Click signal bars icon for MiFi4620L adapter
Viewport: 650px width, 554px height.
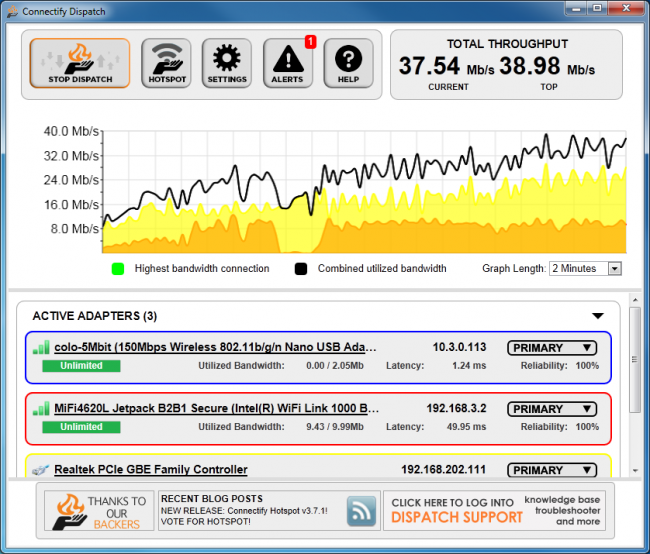point(41,408)
